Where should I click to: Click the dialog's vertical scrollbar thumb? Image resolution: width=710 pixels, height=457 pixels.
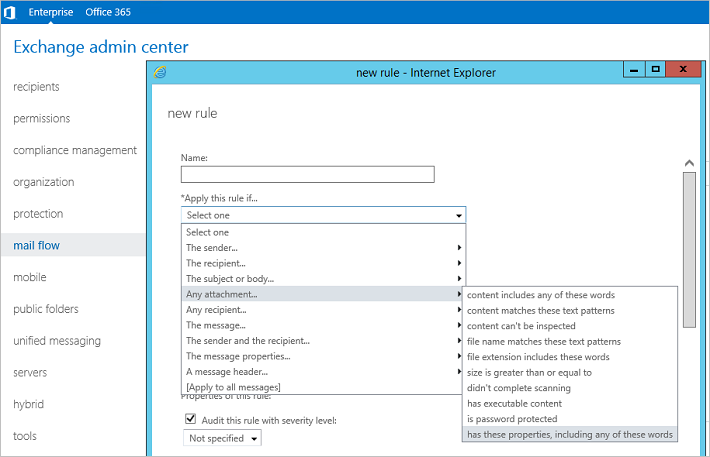689,250
